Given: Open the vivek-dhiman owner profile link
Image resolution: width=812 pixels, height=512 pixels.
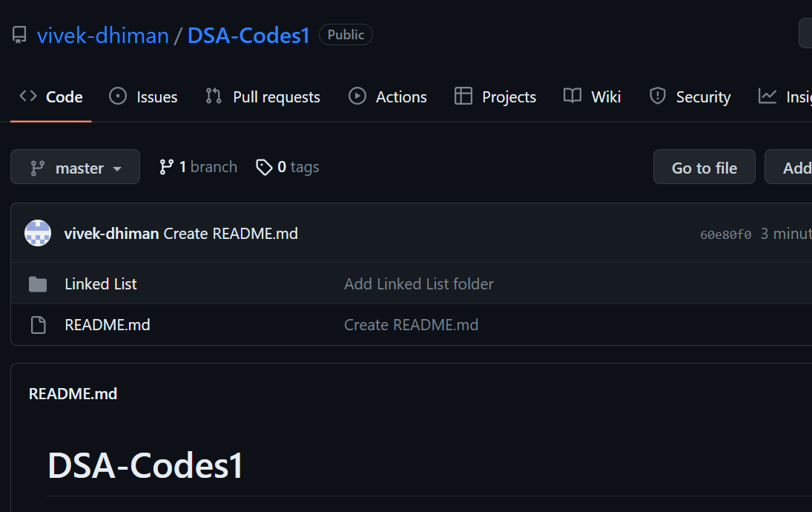Looking at the screenshot, I should point(103,35).
